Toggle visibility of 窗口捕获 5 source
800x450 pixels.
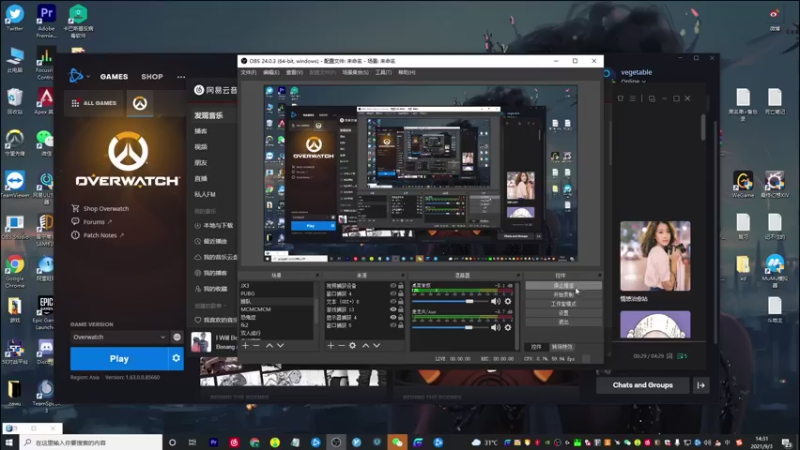(393, 325)
